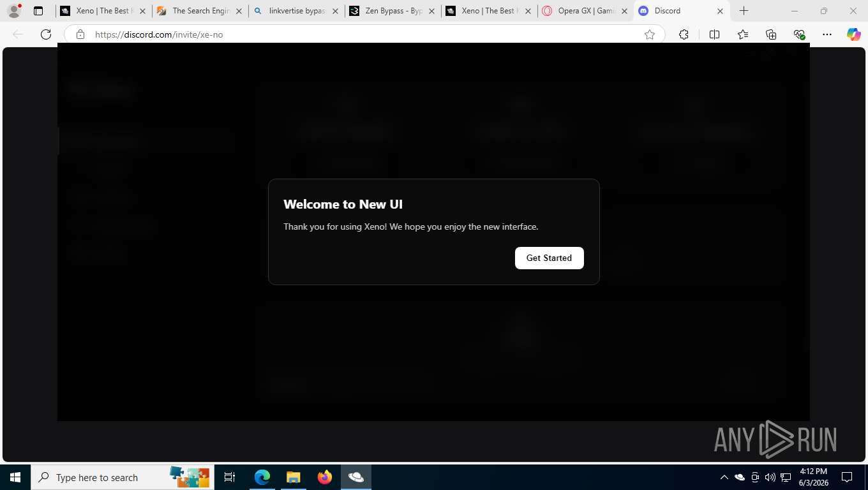Screen dimensions: 868x490
Task: Click the browser profile avatar icon
Action: (x=13, y=11)
